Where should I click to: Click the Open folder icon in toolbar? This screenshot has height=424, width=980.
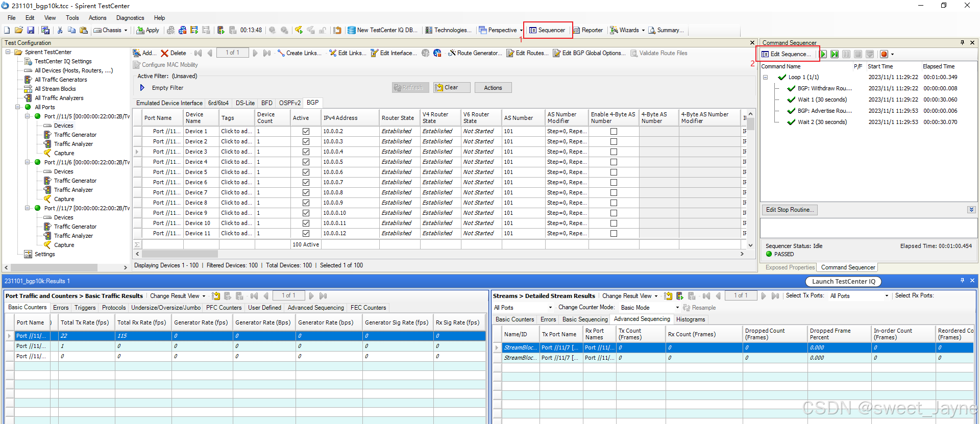tap(19, 30)
